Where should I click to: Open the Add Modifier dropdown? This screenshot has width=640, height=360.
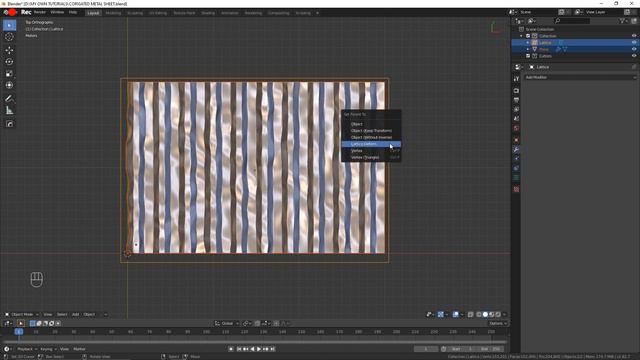pyautogui.click(x=580, y=77)
